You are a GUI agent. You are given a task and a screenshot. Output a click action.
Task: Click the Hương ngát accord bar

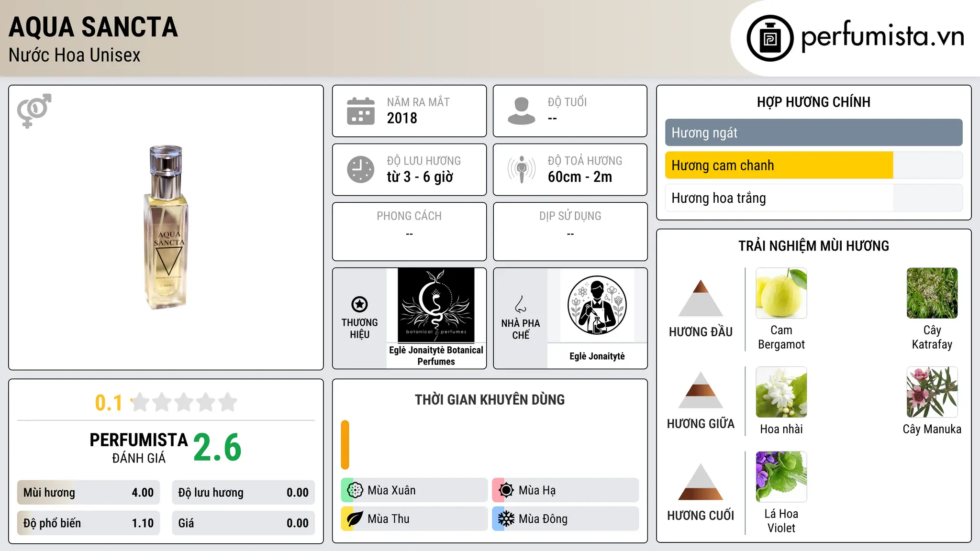tap(814, 132)
